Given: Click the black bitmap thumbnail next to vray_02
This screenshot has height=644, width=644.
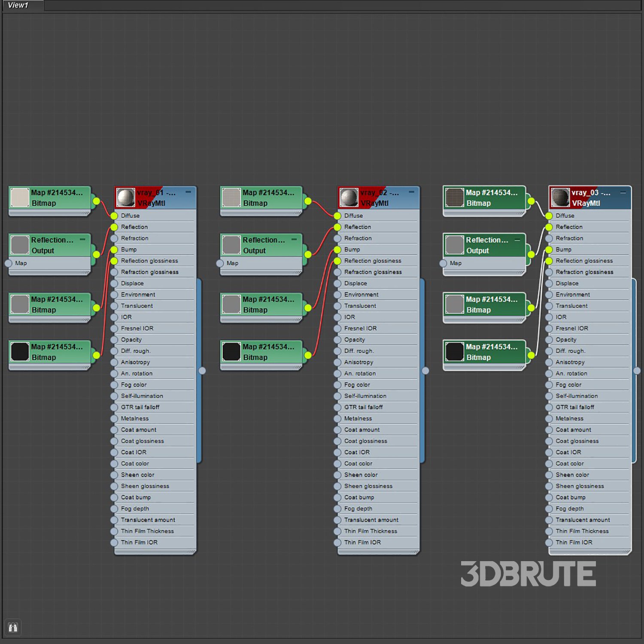Looking at the screenshot, I should tap(231, 352).
